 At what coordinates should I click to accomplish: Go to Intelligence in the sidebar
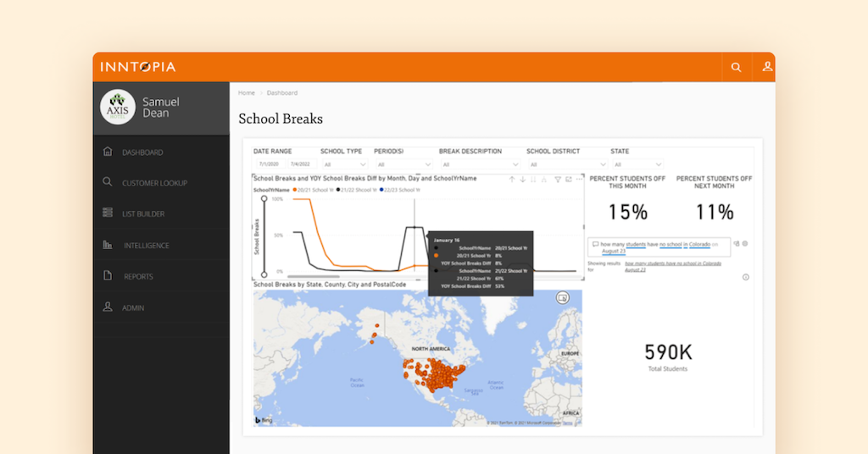point(146,246)
